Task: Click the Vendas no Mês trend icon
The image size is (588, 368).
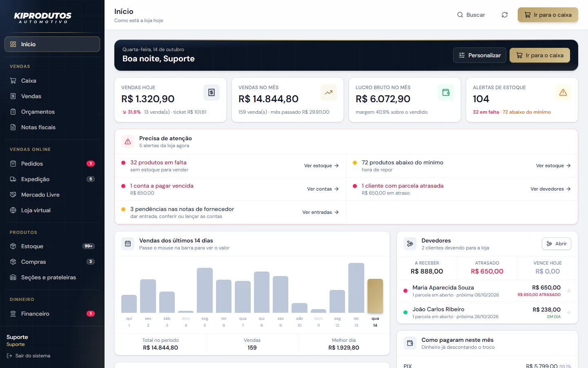Action: pyautogui.click(x=329, y=92)
